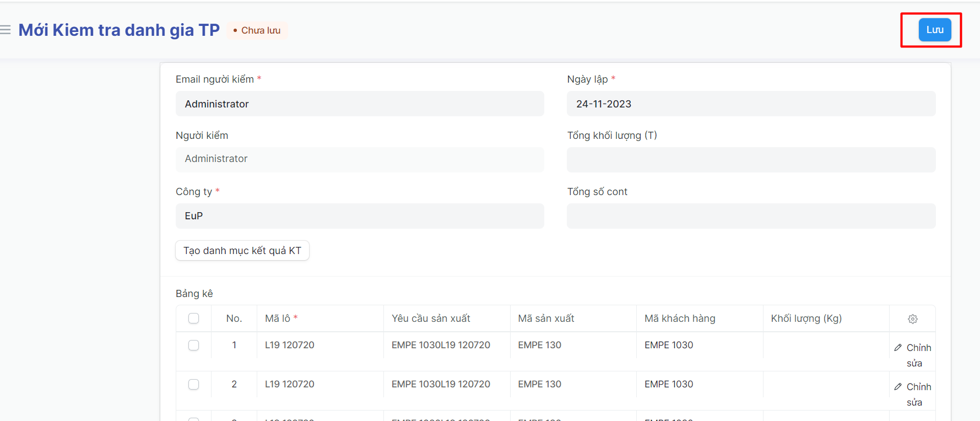Check the checkbox for row 2

point(193,385)
